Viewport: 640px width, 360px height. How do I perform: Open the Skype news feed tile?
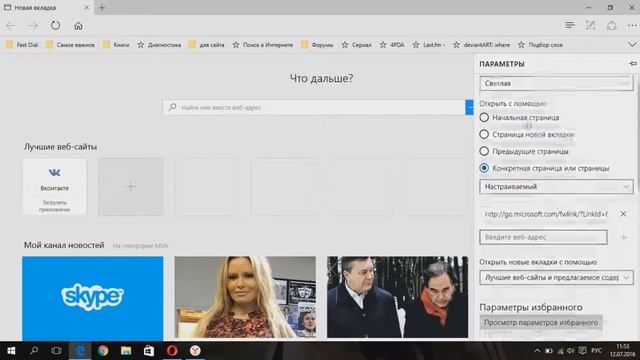pos(93,297)
